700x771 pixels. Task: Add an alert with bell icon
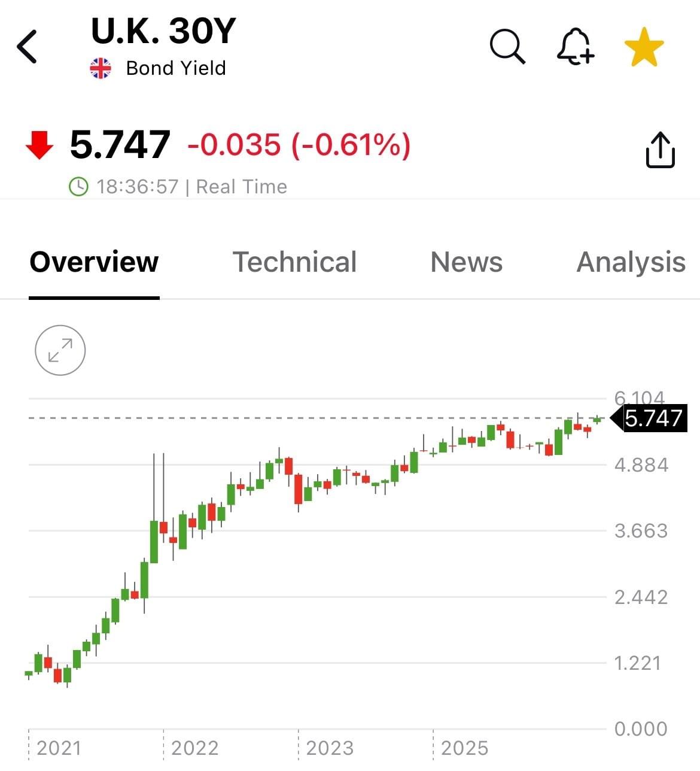click(575, 47)
